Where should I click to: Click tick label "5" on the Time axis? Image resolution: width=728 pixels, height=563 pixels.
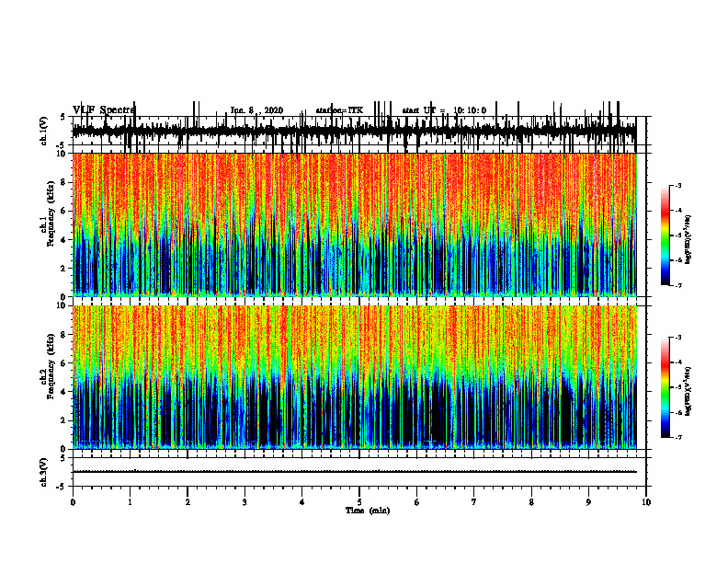[x=359, y=502]
